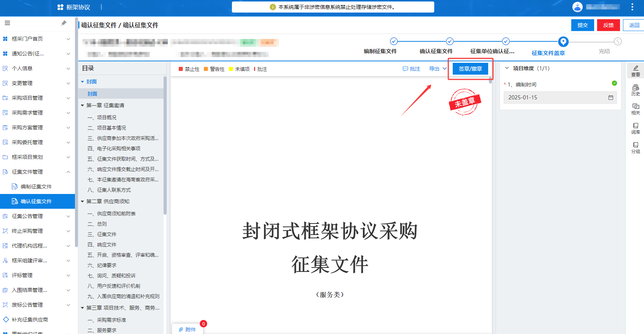
Task: Click the 框采项目策划 folder icon
Action: (x=5, y=157)
